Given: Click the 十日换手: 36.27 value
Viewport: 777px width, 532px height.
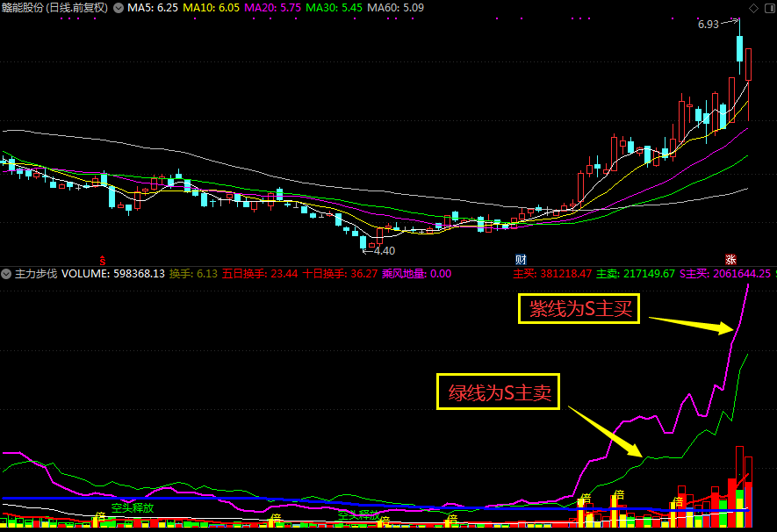Looking at the screenshot, I should pyautogui.click(x=340, y=274).
